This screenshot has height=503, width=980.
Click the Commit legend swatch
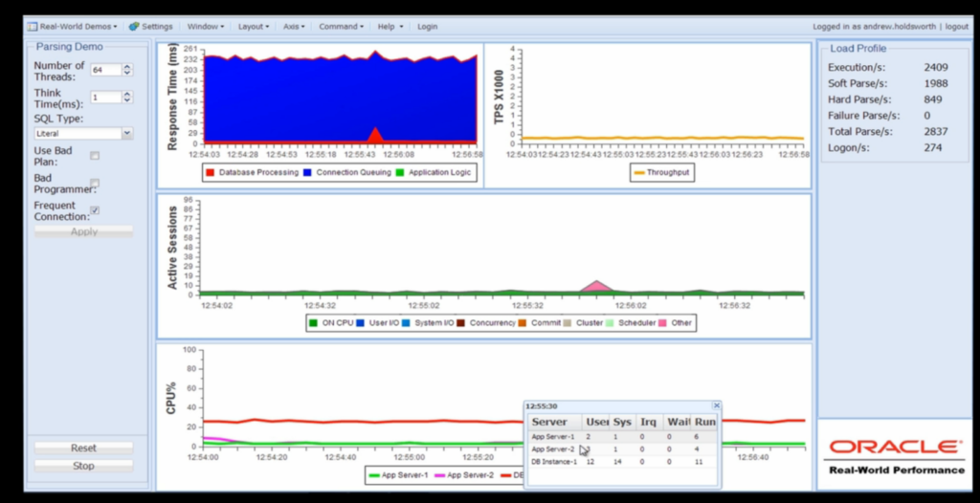[522, 323]
